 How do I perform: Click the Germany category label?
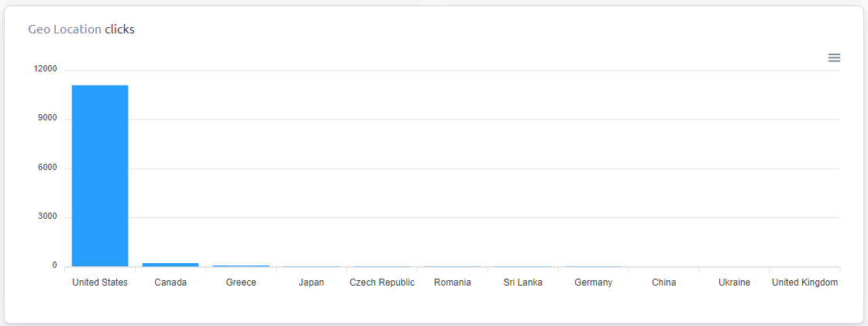[x=594, y=283]
